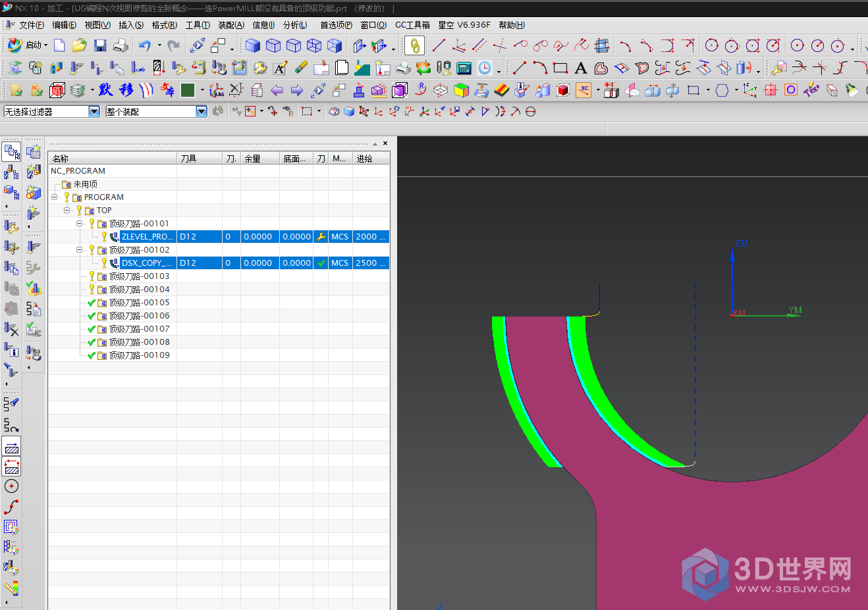The image size is (868, 610).
Task: Open the 整个装配 scope dropdown
Action: 202,112
